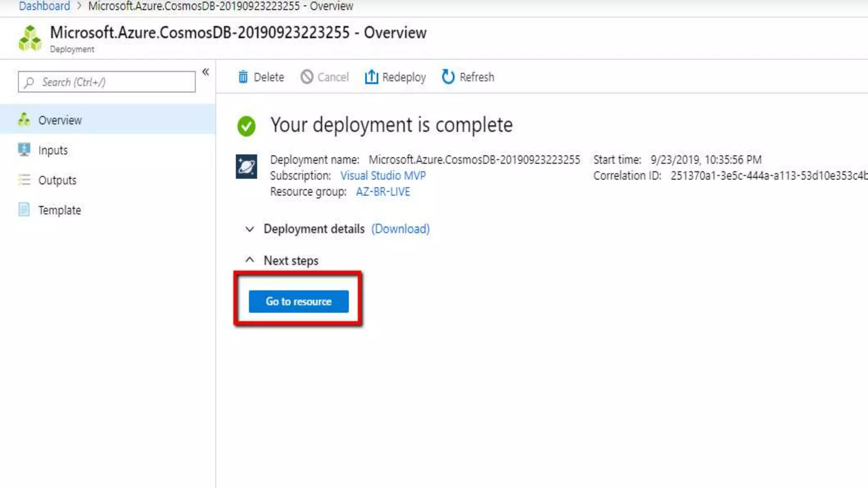This screenshot has width=868, height=488.
Task: Collapse the Next steps section
Action: pos(250,260)
